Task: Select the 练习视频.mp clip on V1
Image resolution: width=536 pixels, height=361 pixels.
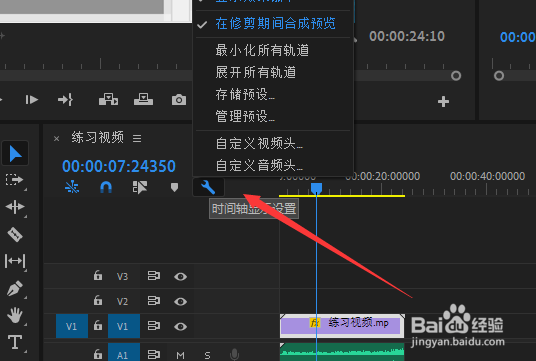Action: click(x=342, y=325)
